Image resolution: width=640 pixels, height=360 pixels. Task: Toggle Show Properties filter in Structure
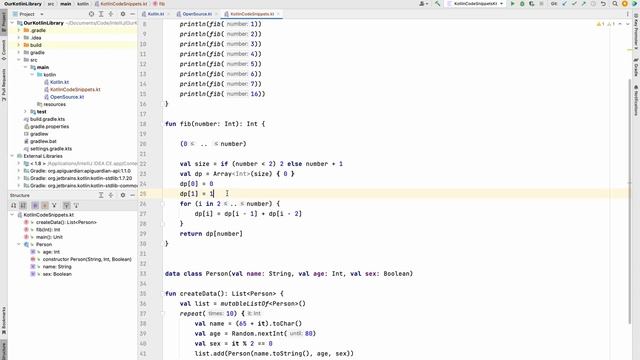[x=35, y=205]
